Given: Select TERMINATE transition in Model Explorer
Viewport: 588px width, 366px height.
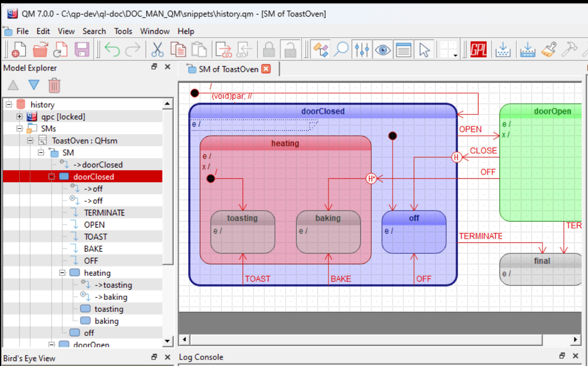Looking at the screenshot, I should click(x=104, y=213).
